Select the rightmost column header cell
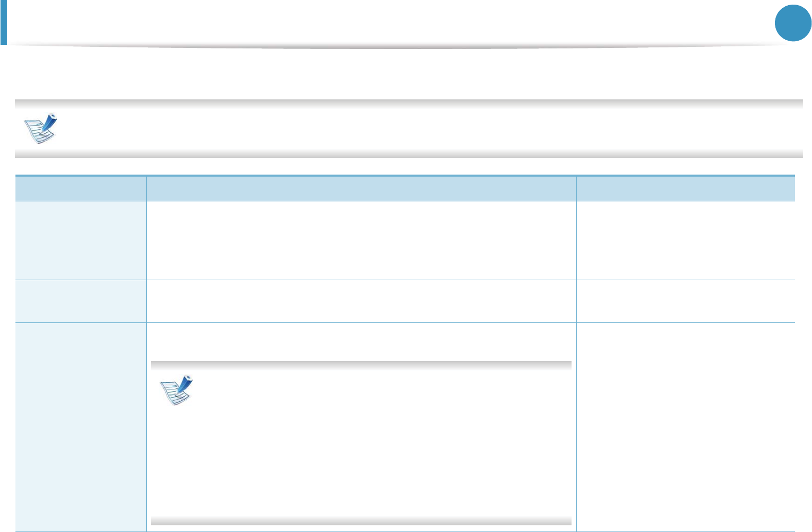812x532 pixels. point(685,188)
